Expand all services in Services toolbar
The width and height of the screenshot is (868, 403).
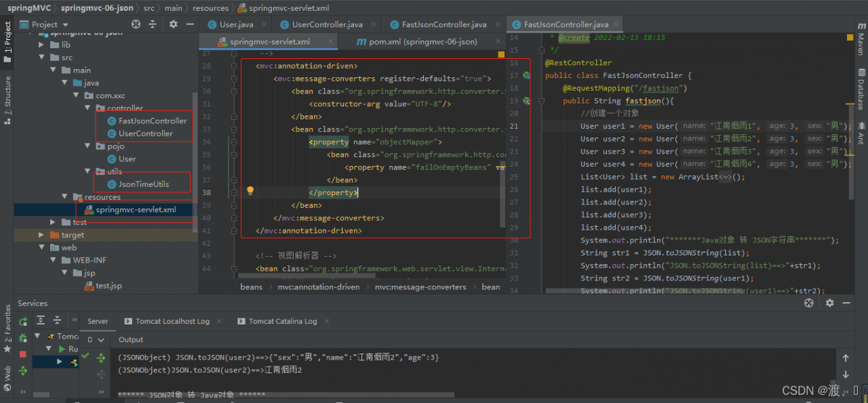point(41,320)
